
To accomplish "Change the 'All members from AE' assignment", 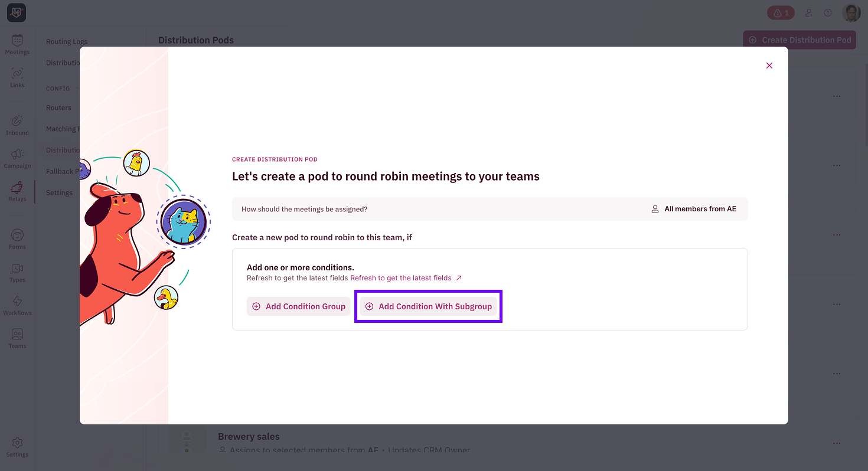I will 694,208.
